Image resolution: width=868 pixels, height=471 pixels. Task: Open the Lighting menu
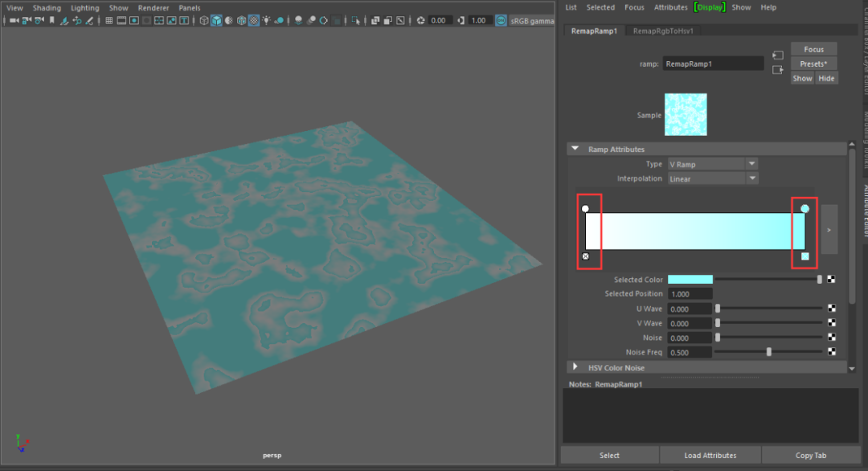click(84, 8)
